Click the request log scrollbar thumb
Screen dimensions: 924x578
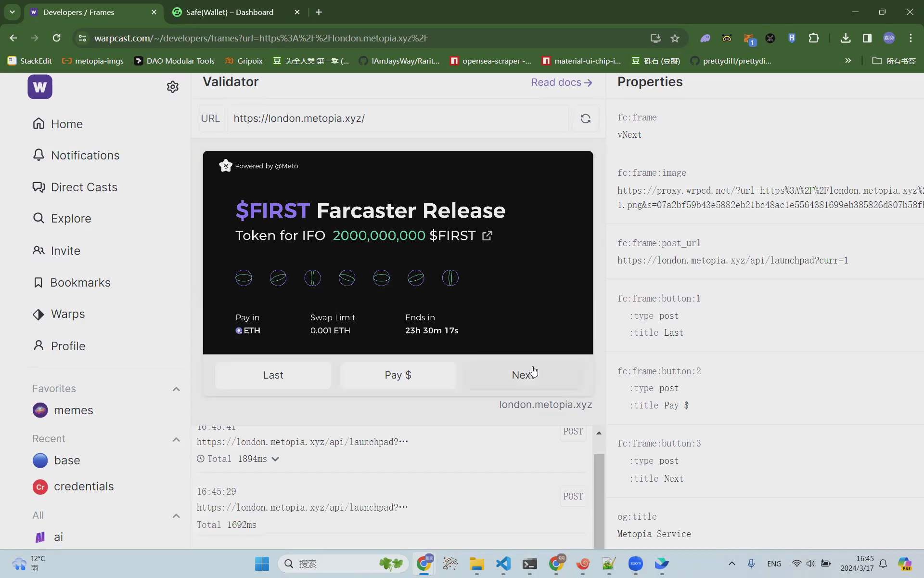coord(599,501)
